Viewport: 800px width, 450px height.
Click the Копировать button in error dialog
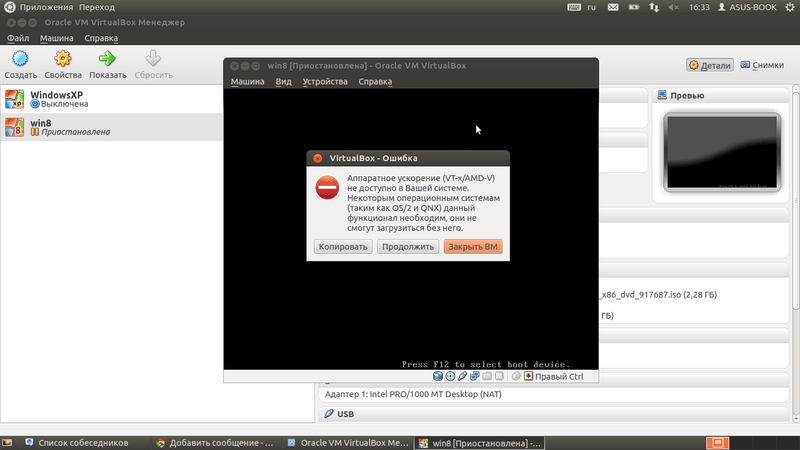343,246
